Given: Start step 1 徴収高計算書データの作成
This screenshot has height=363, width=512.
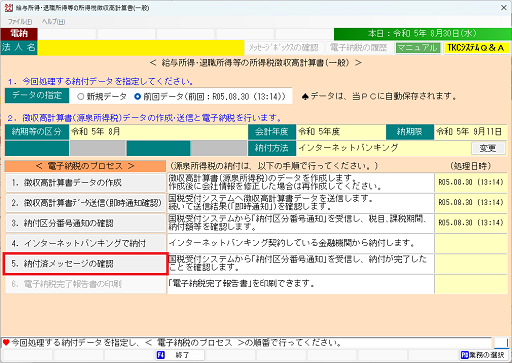Looking at the screenshot, I should coord(86,183).
